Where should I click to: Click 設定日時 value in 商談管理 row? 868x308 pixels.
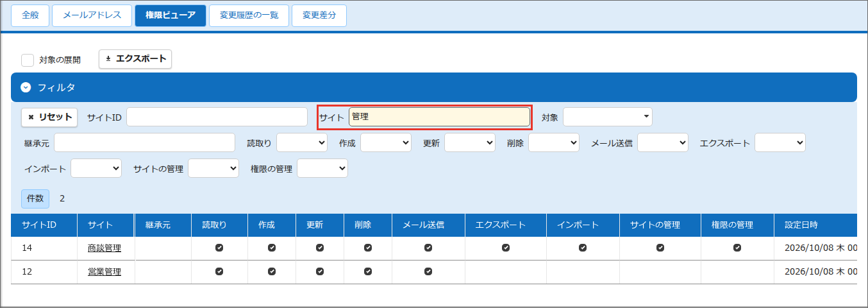click(821, 248)
